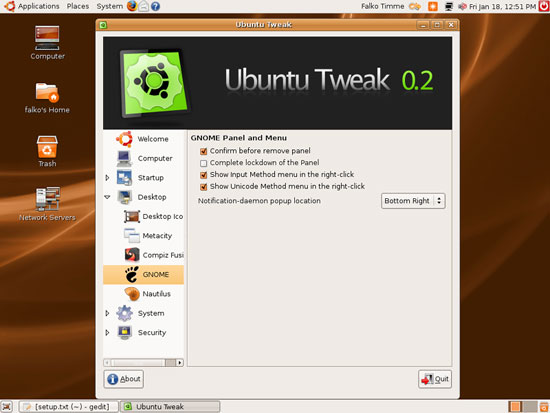
Task: Launch Firefox from the top panel
Action: click(132, 6)
